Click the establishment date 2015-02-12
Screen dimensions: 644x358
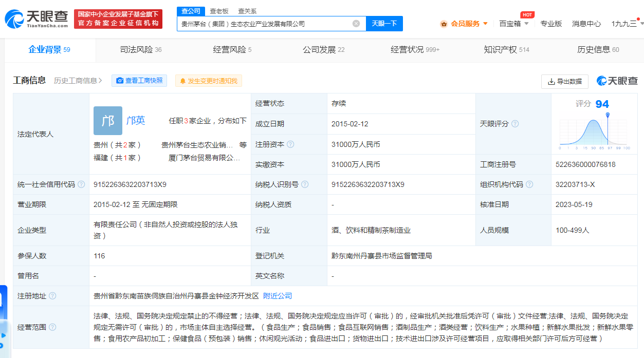(350, 124)
